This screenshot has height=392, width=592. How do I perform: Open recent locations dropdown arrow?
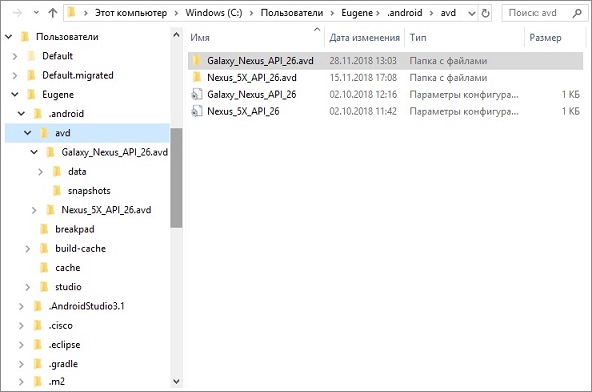(x=36, y=13)
